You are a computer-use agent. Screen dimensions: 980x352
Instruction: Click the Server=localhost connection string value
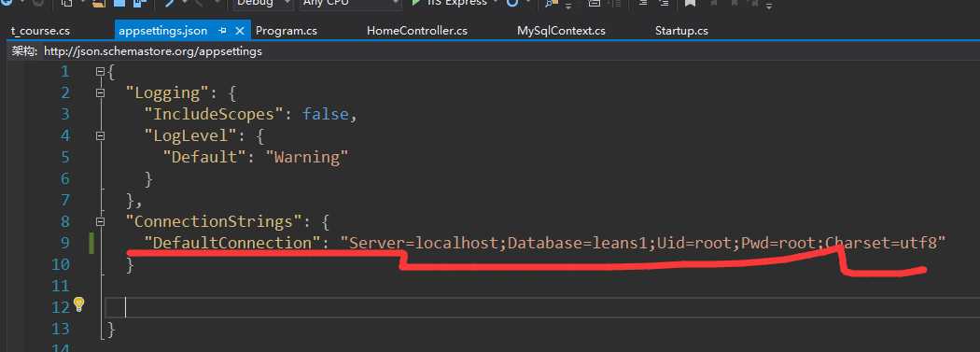(x=643, y=243)
